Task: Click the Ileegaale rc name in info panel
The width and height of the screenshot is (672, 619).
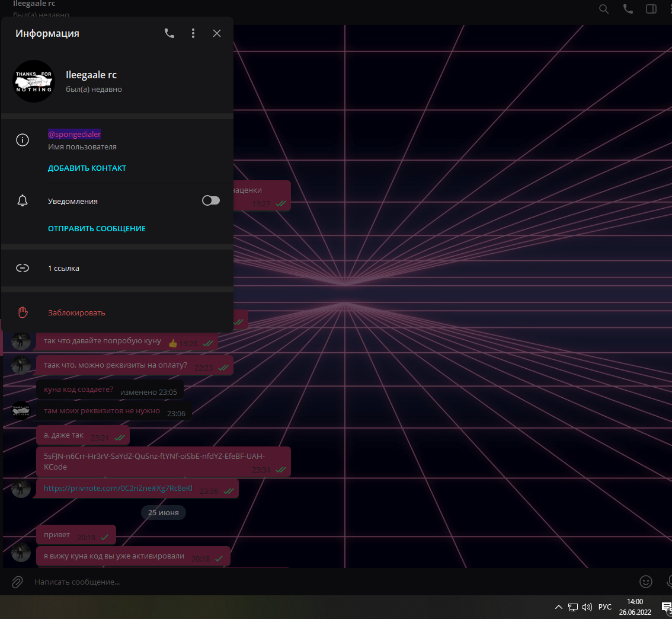Action: point(91,75)
